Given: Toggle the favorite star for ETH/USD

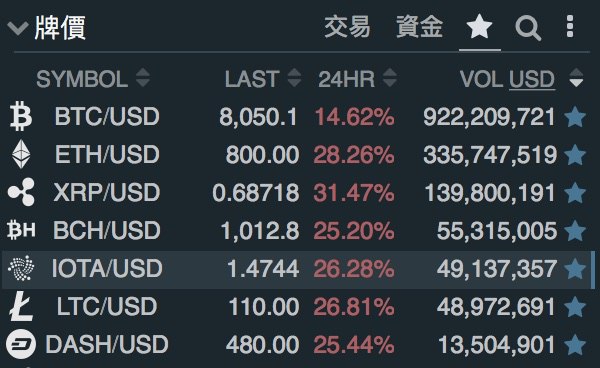Looking at the screenshot, I should coord(575,155).
